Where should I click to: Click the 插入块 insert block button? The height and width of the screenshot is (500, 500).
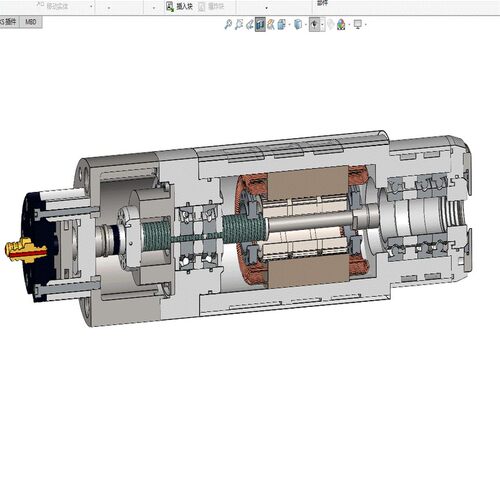tap(180, 6)
